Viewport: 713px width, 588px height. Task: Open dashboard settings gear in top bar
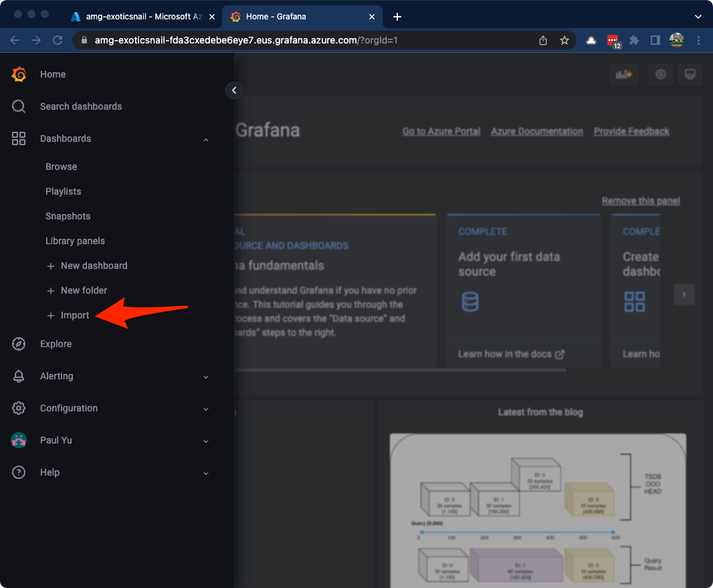(661, 74)
